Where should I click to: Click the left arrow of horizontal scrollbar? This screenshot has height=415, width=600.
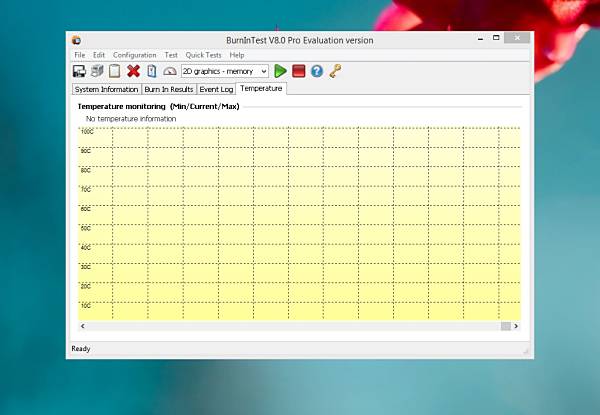pos(83,326)
